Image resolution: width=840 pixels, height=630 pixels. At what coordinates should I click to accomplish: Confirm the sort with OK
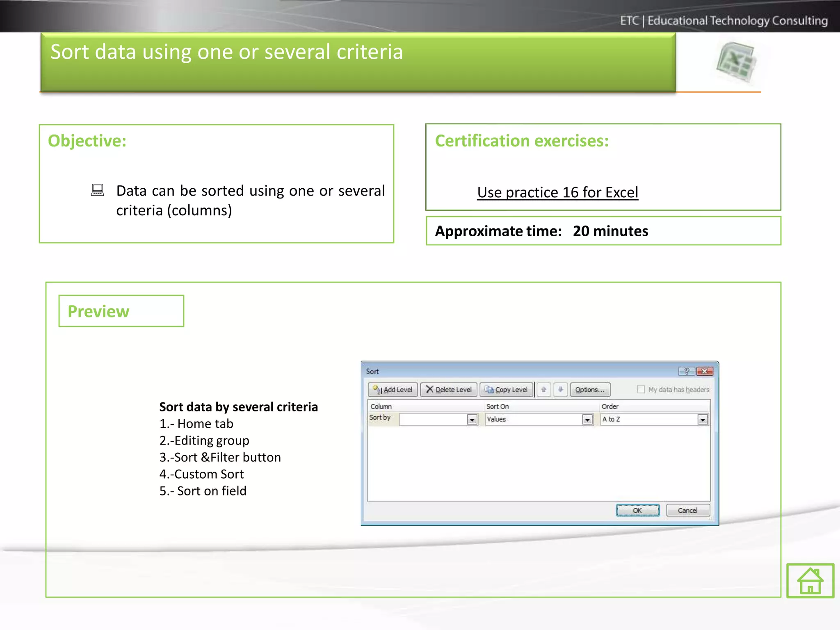pyautogui.click(x=638, y=510)
